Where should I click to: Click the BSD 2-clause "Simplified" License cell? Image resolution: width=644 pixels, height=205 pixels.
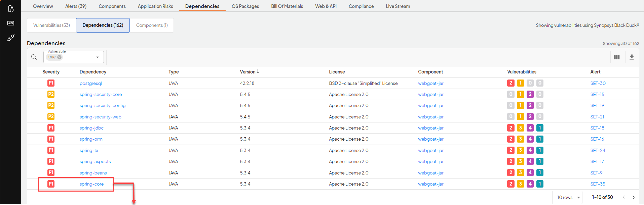point(363,83)
